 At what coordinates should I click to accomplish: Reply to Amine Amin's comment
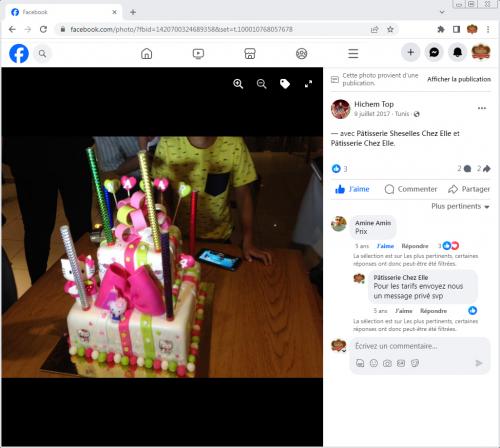pyautogui.click(x=415, y=246)
